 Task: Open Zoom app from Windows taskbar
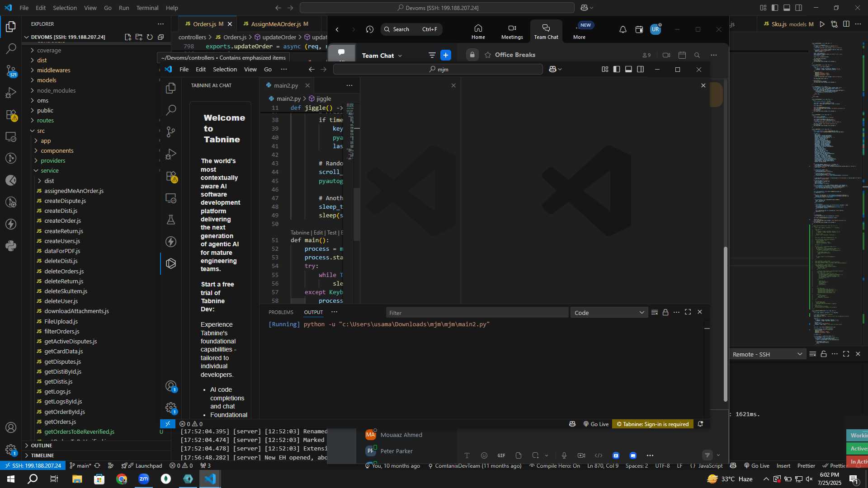coord(144,479)
